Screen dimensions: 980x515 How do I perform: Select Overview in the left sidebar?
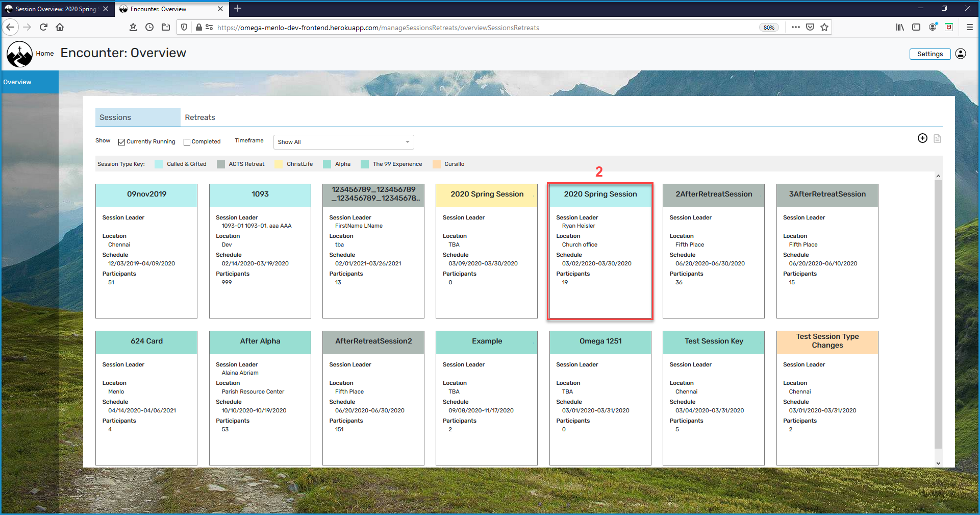(30, 82)
